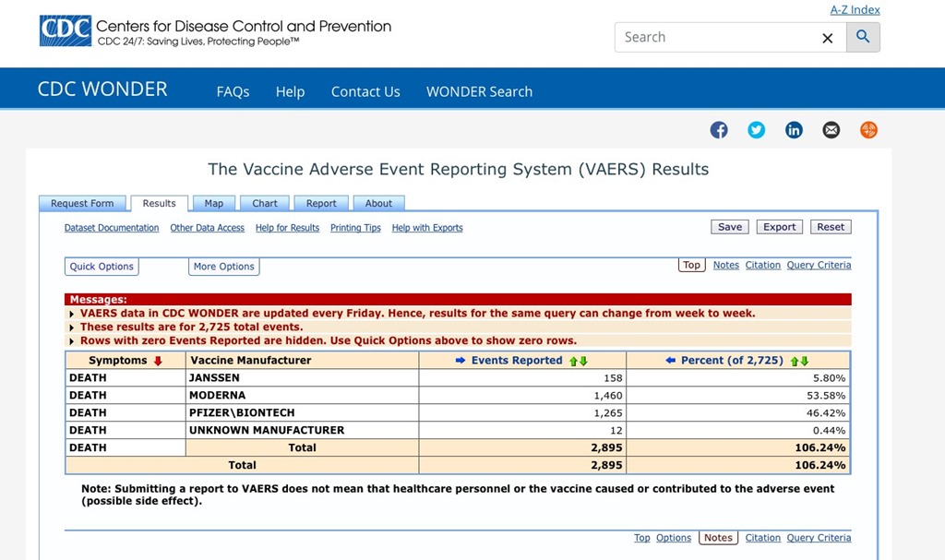
Task: Click the 1,460 events value
Action: tap(608, 396)
